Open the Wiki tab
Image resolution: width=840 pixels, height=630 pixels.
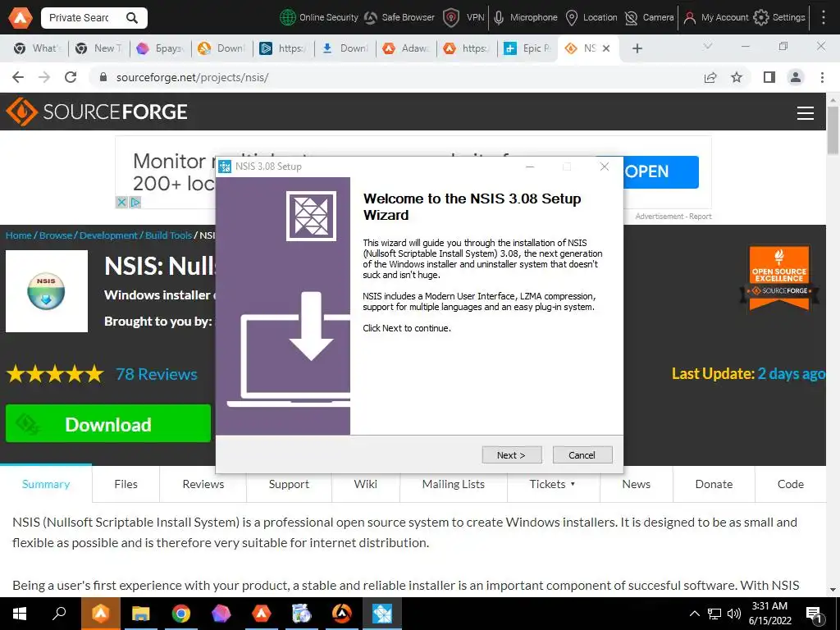coord(365,484)
